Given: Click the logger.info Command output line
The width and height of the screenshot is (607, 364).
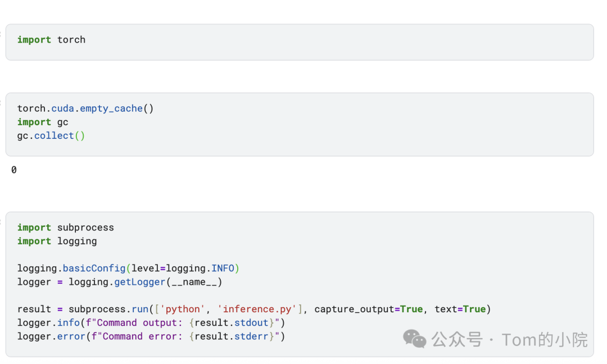Looking at the screenshot, I should (151, 322).
